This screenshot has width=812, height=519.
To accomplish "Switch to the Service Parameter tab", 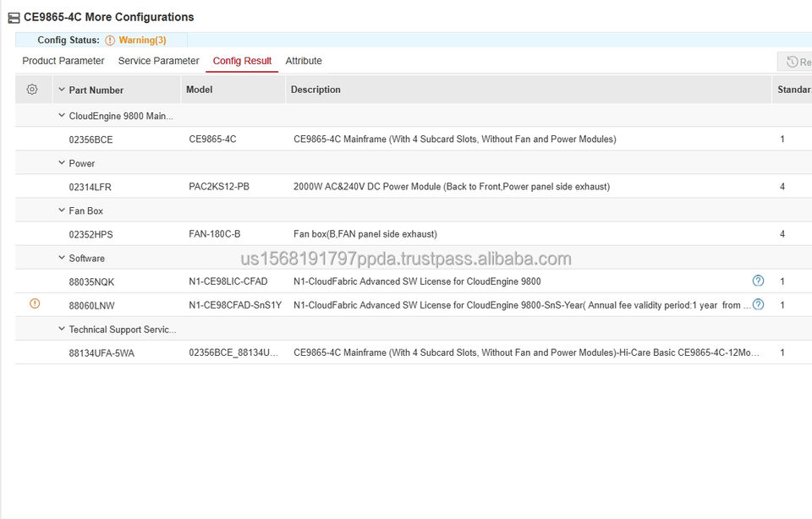I will (158, 61).
